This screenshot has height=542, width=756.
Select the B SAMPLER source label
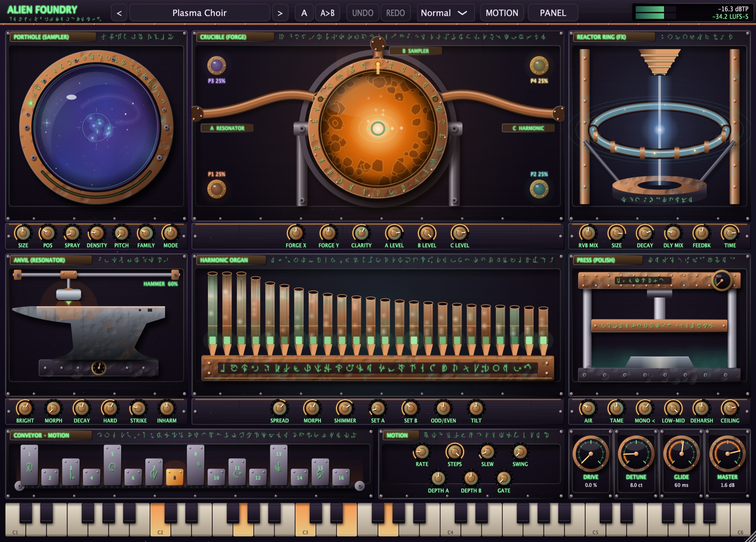coord(415,51)
